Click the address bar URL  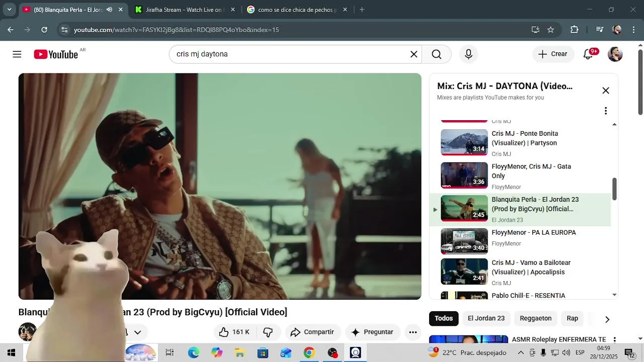(176, 30)
